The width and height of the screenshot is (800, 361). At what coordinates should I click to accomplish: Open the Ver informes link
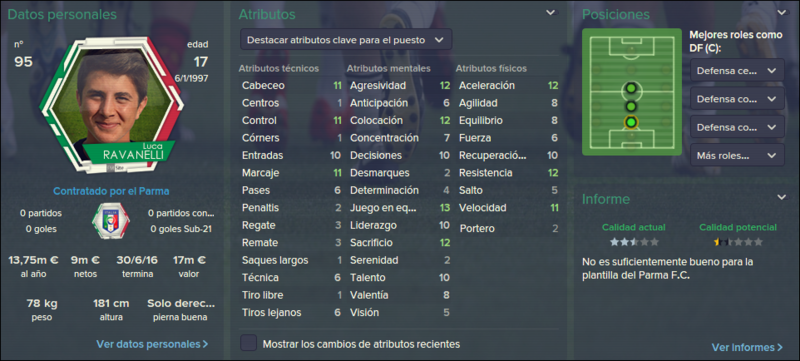tap(747, 347)
